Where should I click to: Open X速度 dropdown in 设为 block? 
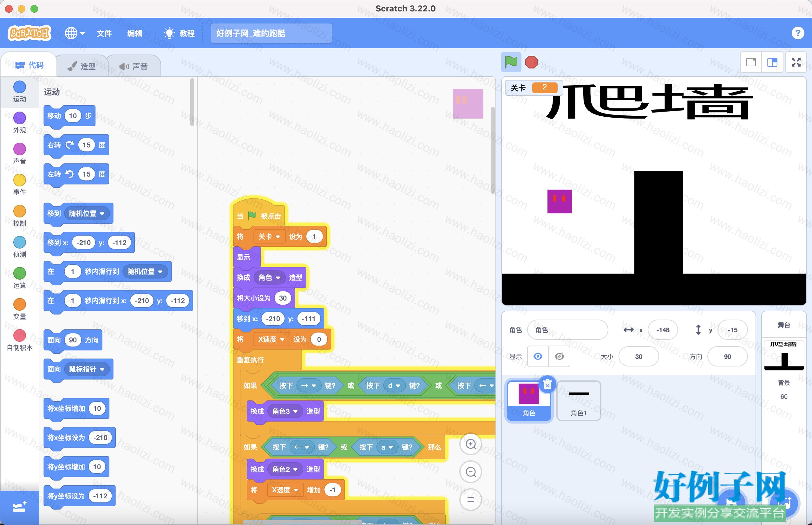tap(272, 339)
